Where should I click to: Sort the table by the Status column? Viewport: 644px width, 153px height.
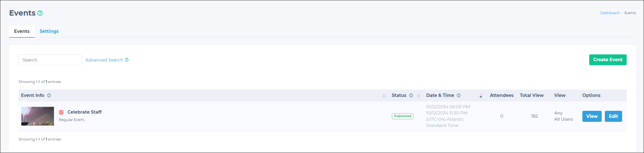pos(418,96)
